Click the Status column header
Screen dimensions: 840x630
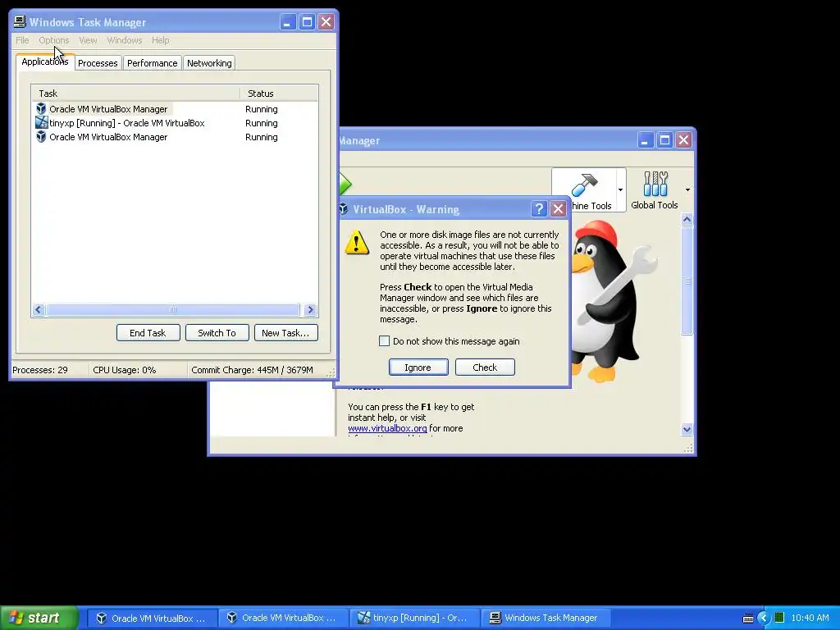pos(279,94)
